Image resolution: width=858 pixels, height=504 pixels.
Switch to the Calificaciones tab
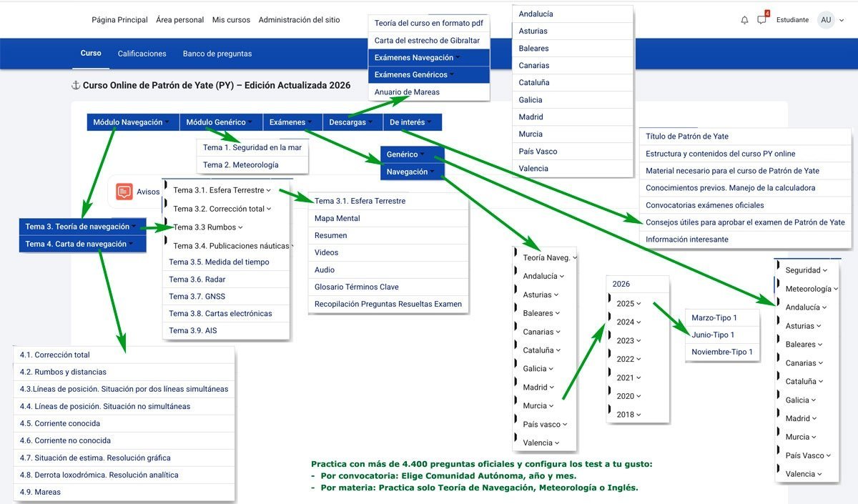142,54
